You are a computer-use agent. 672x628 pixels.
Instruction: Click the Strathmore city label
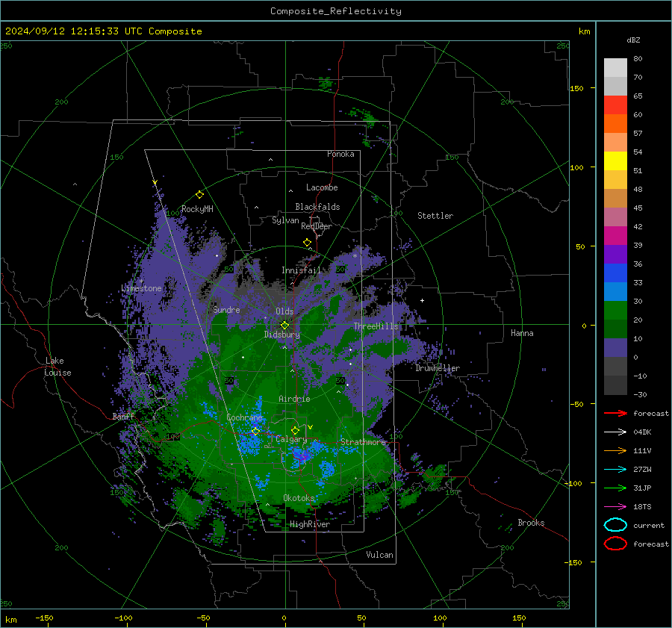tap(364, 442)
